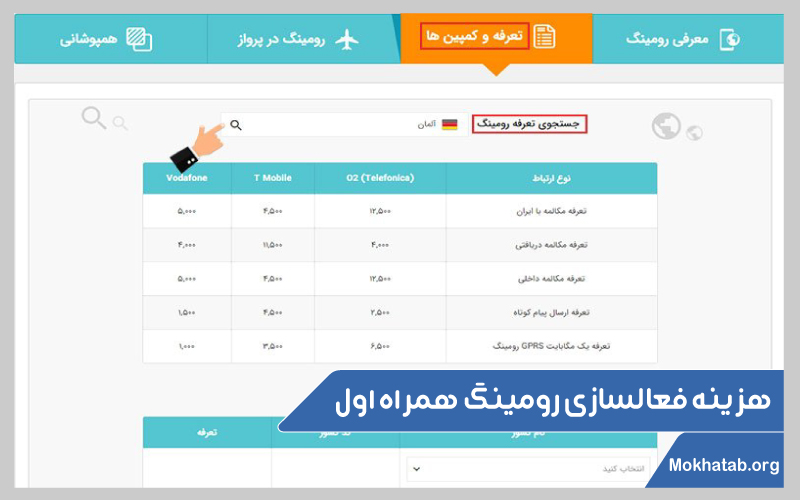Click the document list icon on orange tab

pyautogui.click(x=544, y=37)
